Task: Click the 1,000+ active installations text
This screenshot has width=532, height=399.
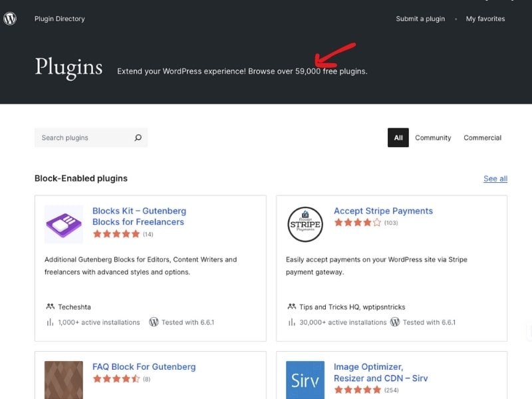Action: [99, 323]
